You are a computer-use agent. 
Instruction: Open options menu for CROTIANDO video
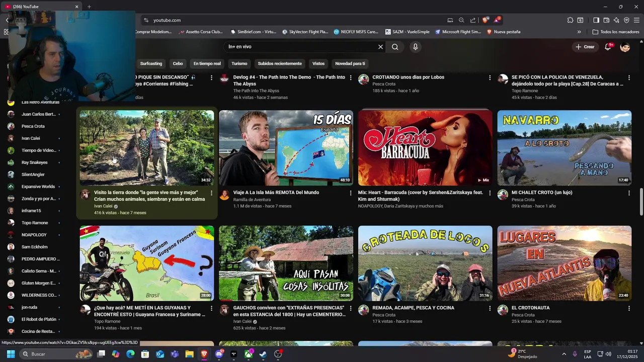point(490,78)
